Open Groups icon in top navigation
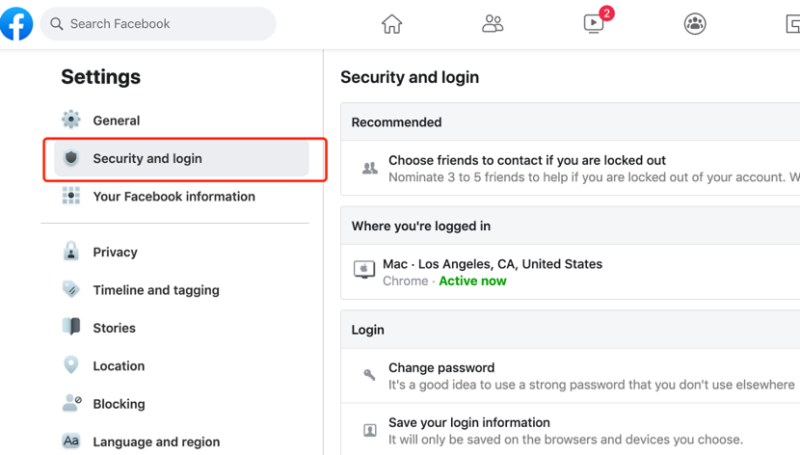 [695, 24]
